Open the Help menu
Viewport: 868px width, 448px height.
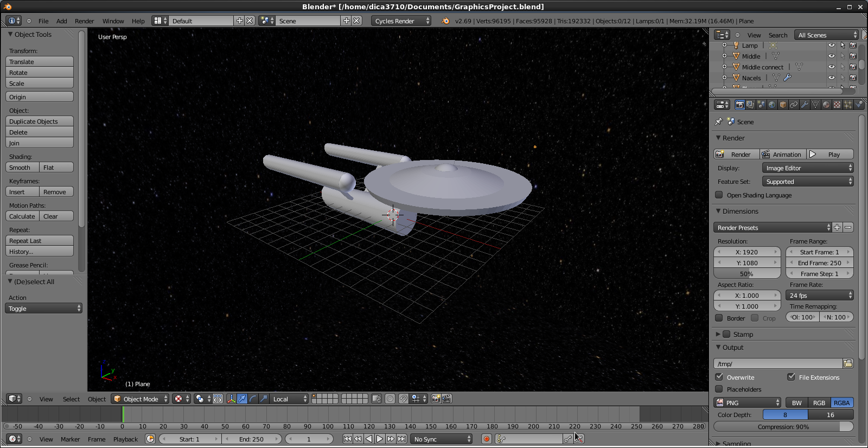138,21
